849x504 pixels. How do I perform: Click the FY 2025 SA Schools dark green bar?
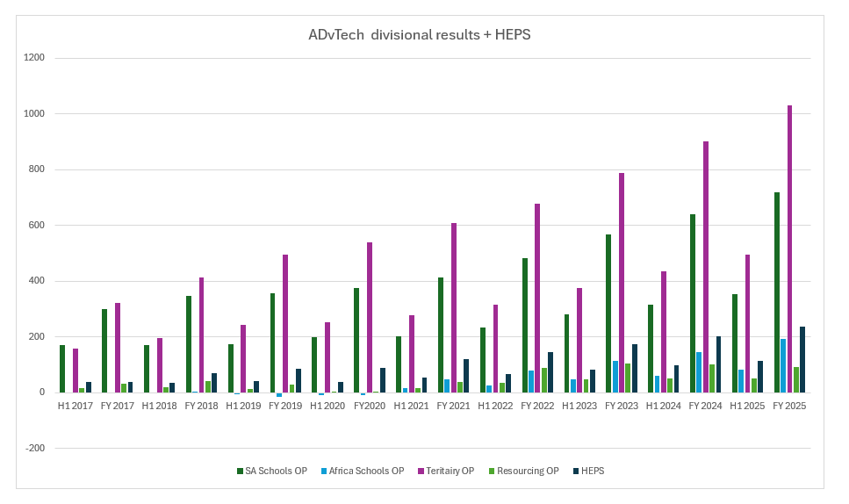coord(777,292)
